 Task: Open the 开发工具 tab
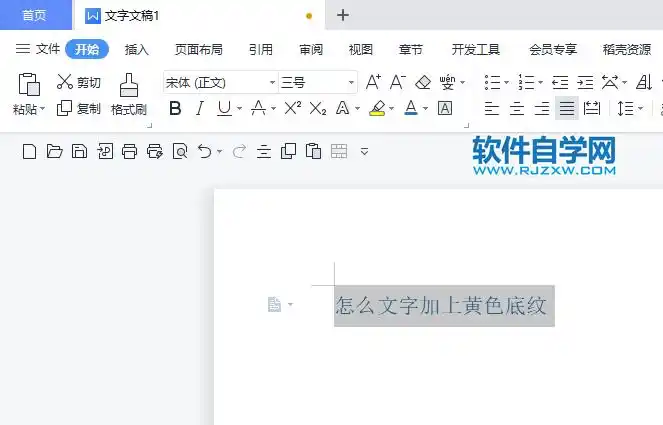(x=476, y=49)
